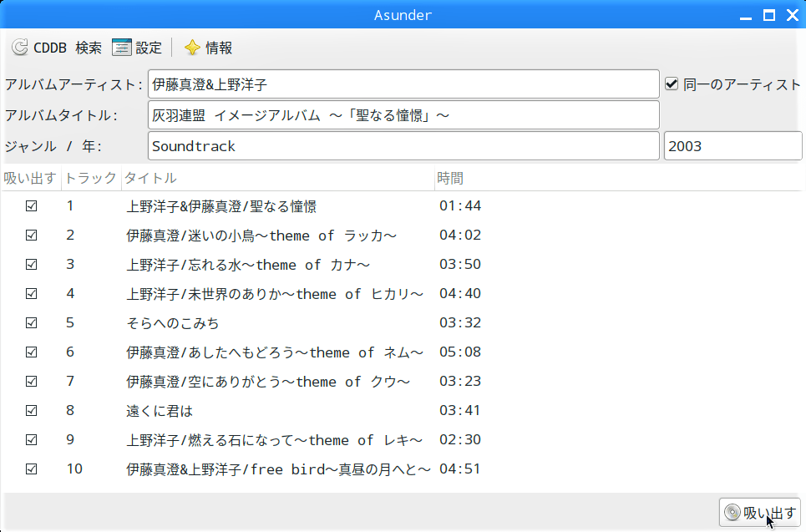
Task: Click duration 04:40 of track 4
Action: point(460,293)
